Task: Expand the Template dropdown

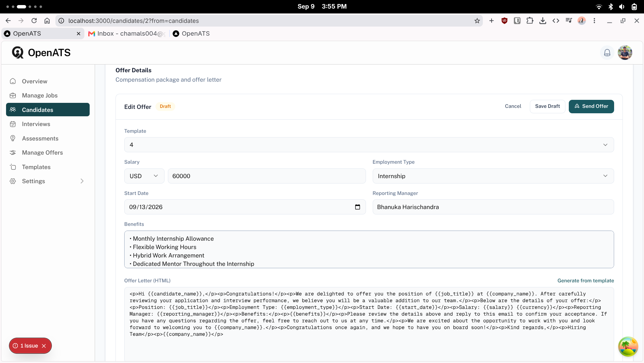Action: pos(369,145)
